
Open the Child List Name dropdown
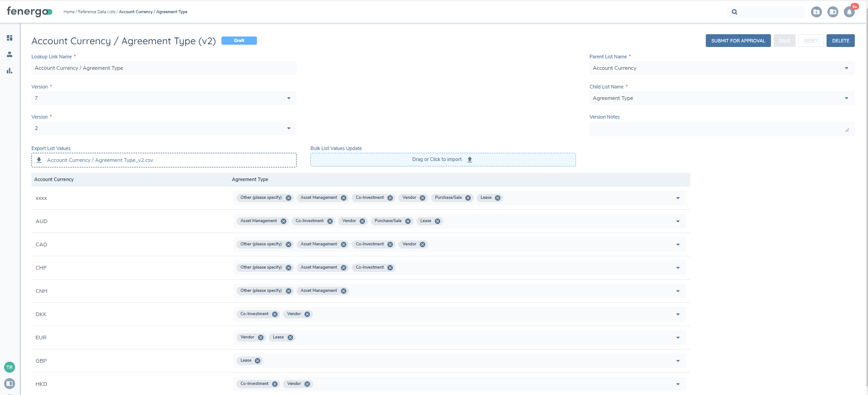tap(722, 98)
